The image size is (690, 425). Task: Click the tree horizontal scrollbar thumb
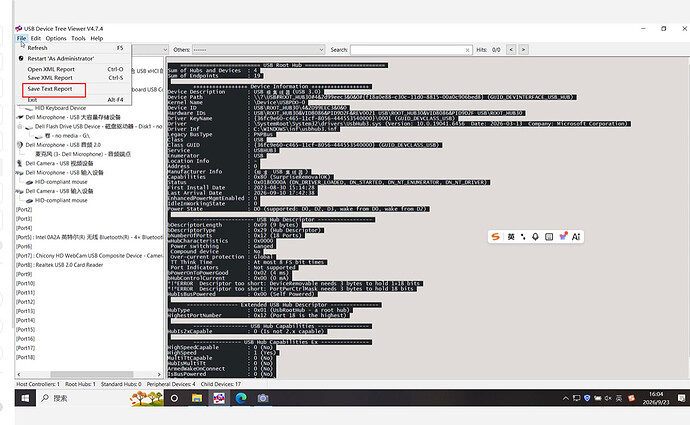coord(92,374)
